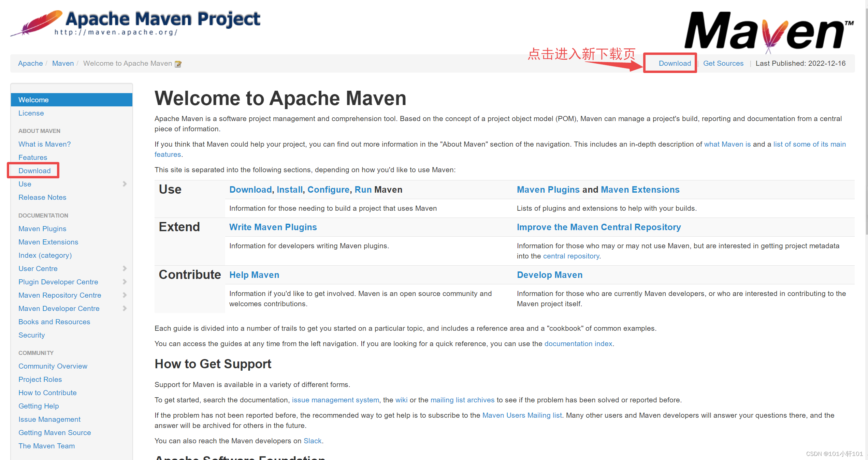Click the edit page icon beside breadcrumb title

click(x=178, y=64)
